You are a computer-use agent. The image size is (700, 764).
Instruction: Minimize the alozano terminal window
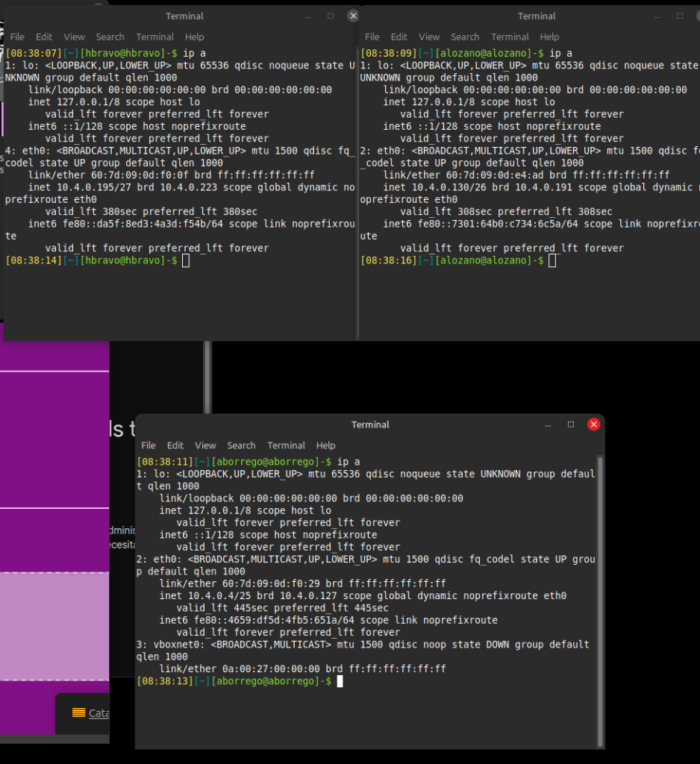coord(657,16)
